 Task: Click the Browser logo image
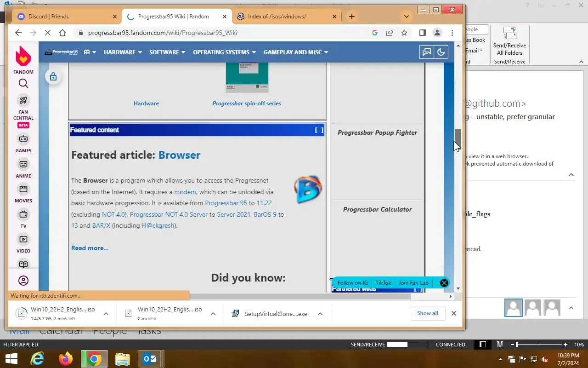308,189
